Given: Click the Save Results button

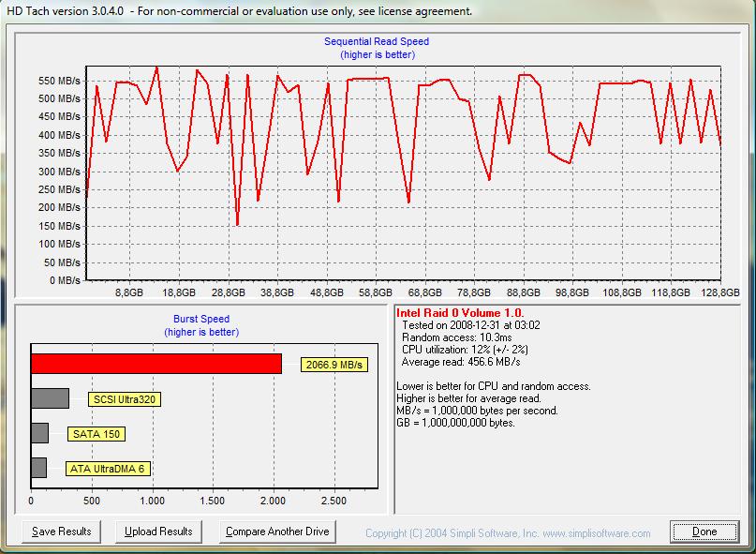Looking at the screenshot, I should [61, 532].
